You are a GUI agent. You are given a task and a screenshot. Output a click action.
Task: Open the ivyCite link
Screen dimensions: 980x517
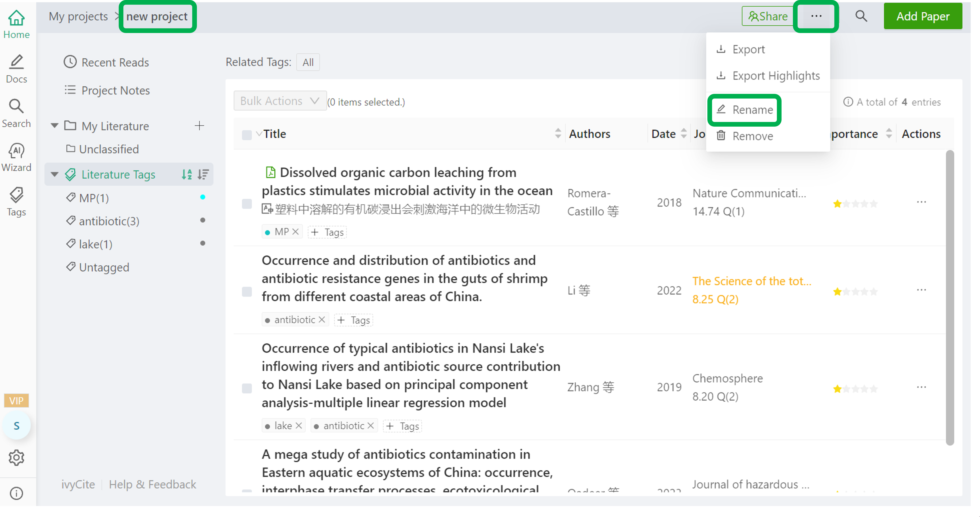(78, 485)
